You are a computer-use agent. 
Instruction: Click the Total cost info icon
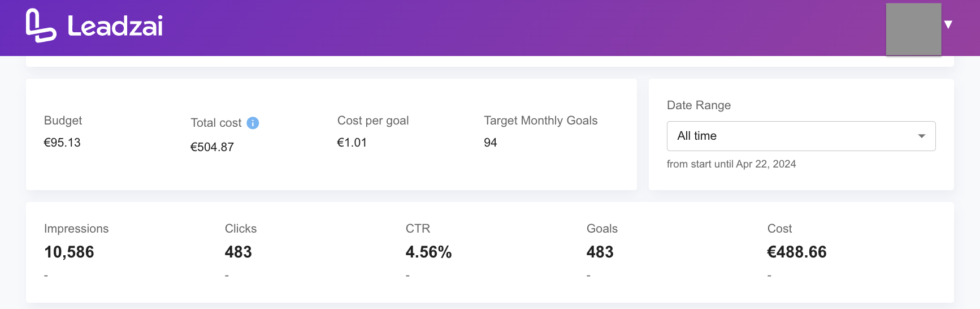253,123
